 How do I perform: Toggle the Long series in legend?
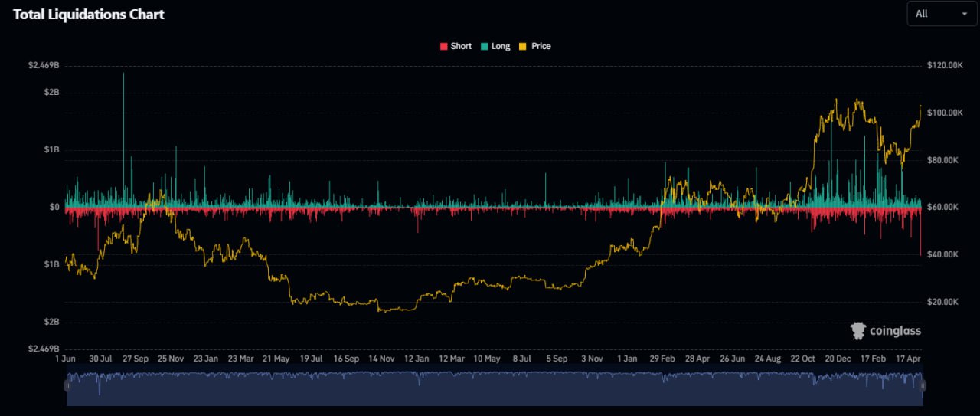495,46
